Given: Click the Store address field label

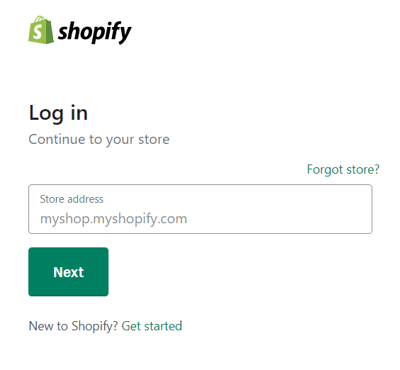Looking at the screenshot, I should pyautogui.click(x=72, y=199).
